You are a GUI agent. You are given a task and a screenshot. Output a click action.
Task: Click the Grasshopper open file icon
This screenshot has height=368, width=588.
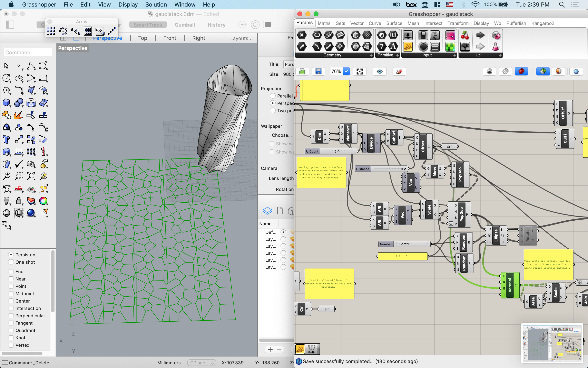pyautogui.click(x=302, y=71)
